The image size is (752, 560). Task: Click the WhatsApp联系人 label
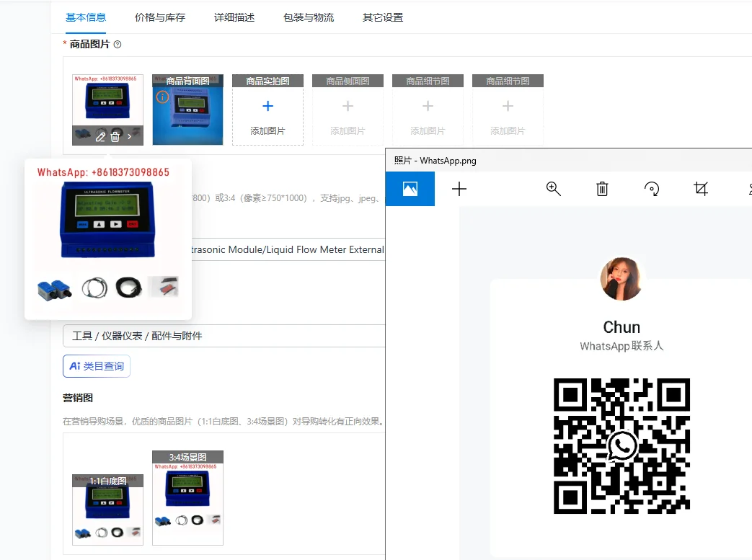tap(621, 346)
